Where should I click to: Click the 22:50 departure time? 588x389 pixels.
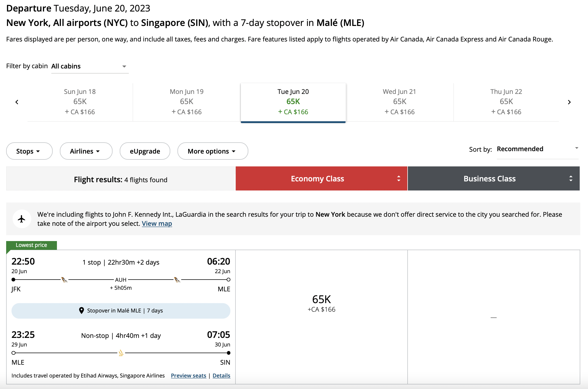(x=23, y=261)
